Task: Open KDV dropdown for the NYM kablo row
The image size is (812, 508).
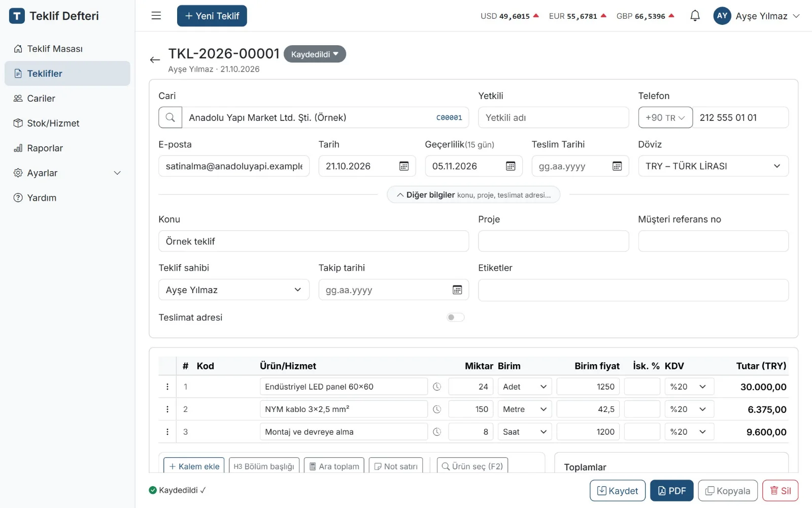Action: tap(689, 409)
